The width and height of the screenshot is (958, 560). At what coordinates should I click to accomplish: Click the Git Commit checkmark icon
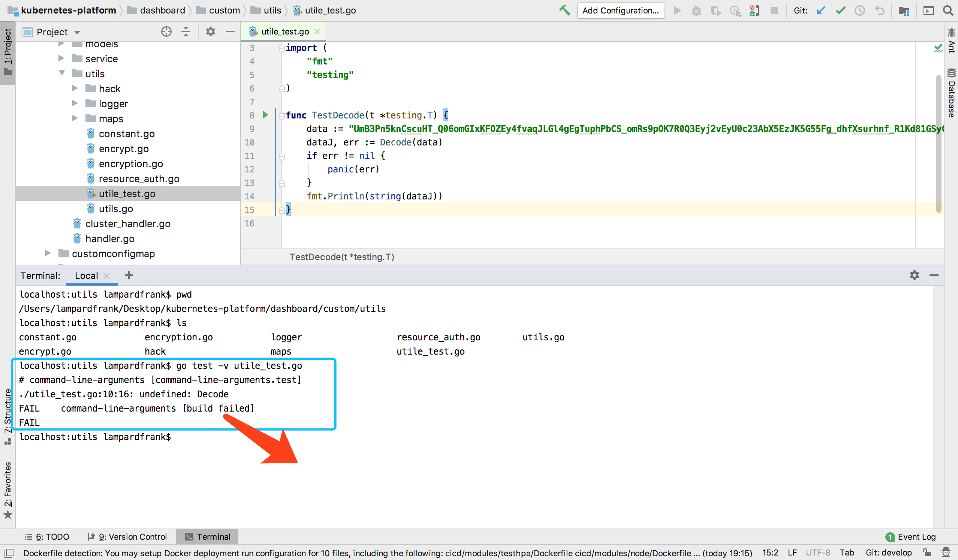pyautogui.click(x=841, y=10)
